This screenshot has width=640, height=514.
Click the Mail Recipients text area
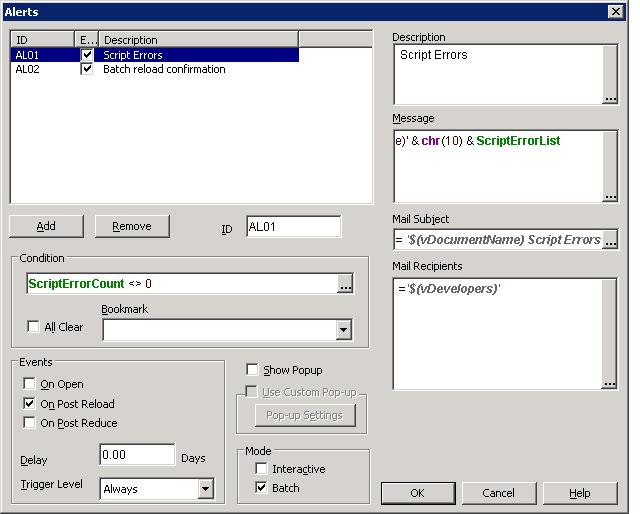coord(498,334)
